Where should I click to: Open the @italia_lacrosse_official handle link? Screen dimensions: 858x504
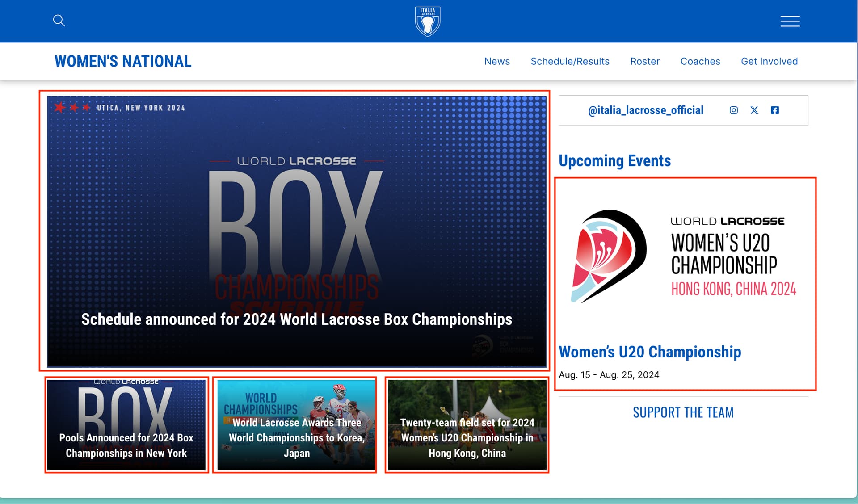tap(646, 110)
